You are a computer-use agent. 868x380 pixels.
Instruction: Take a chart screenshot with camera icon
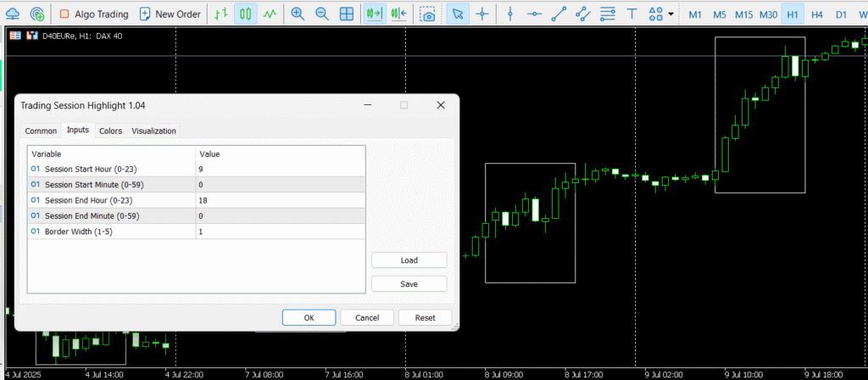429,14
